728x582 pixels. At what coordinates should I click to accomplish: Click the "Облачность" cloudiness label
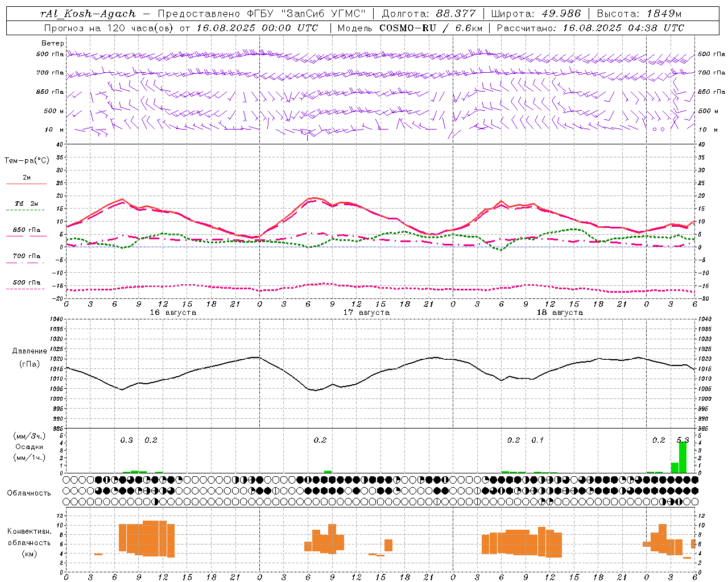click(29, 493)
